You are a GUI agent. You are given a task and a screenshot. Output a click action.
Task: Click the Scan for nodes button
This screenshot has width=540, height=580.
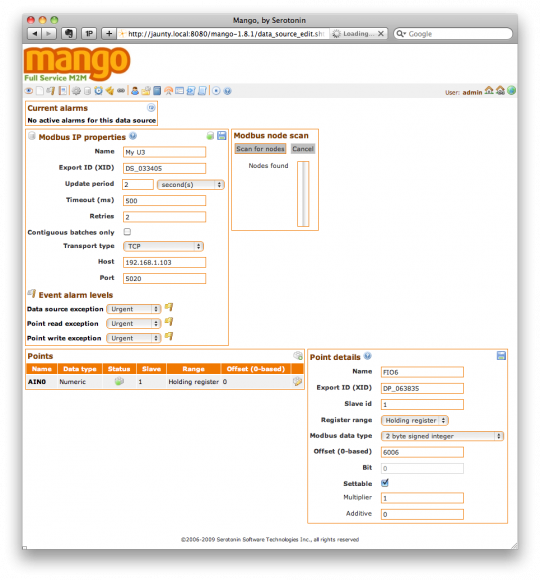260,149
